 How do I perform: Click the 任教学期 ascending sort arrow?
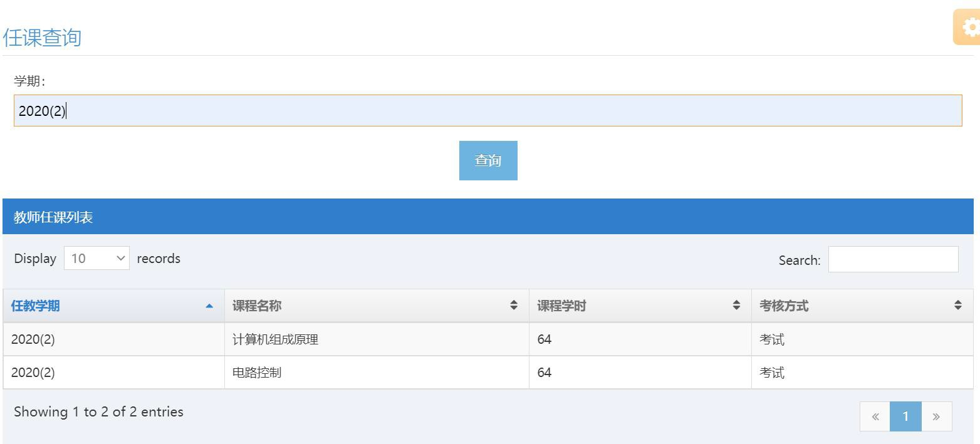coord(209,306)
